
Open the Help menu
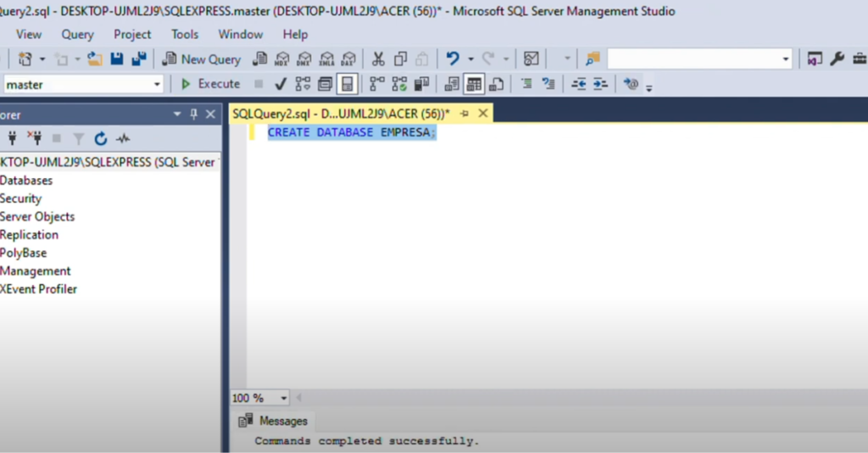tap(295, 34)
